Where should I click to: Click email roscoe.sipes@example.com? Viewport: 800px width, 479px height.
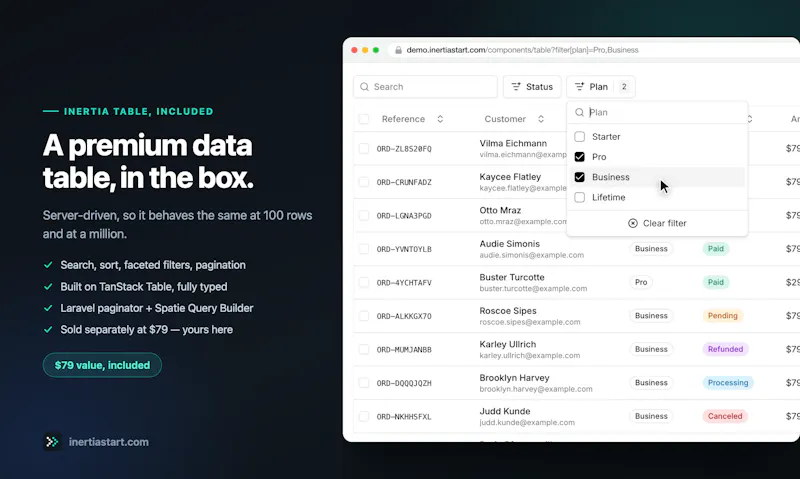(530, 322)
